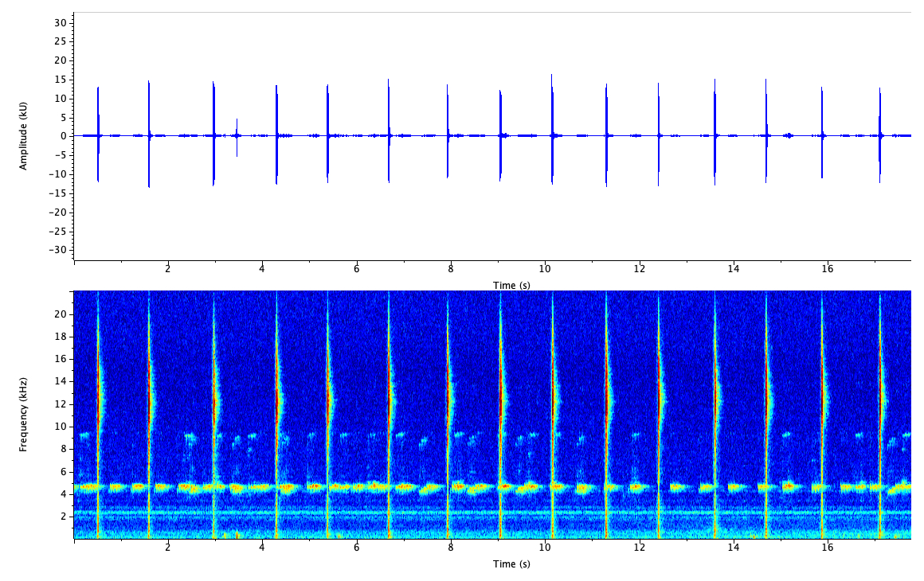
Task: Click the 0 amplitude tick label
Action: coord(64,135)
